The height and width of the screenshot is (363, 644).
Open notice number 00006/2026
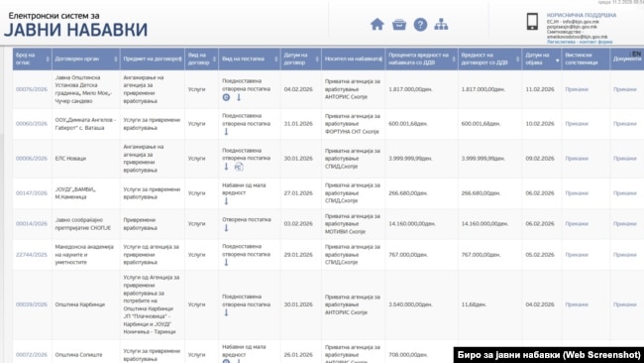(32, 159)
